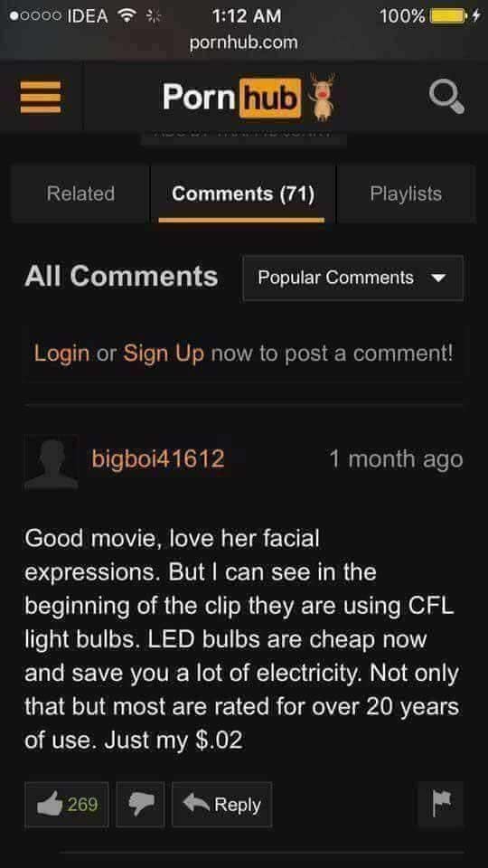Click the Sign Up link

point(164,353)
